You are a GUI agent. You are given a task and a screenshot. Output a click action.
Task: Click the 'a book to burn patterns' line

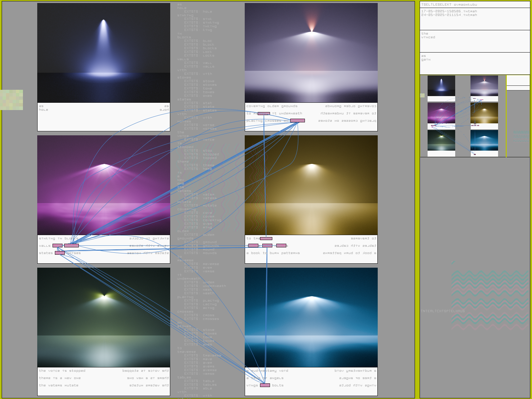tap(273, 253)
